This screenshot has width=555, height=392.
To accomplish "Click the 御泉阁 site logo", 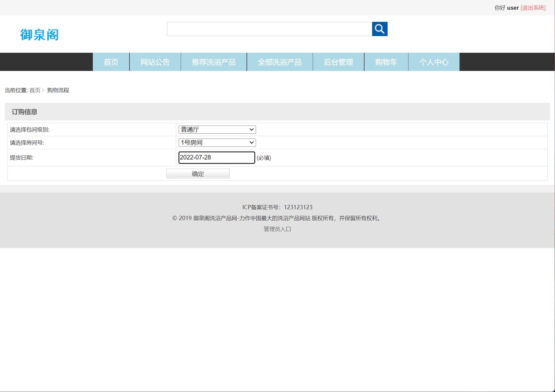I will 39,35.
